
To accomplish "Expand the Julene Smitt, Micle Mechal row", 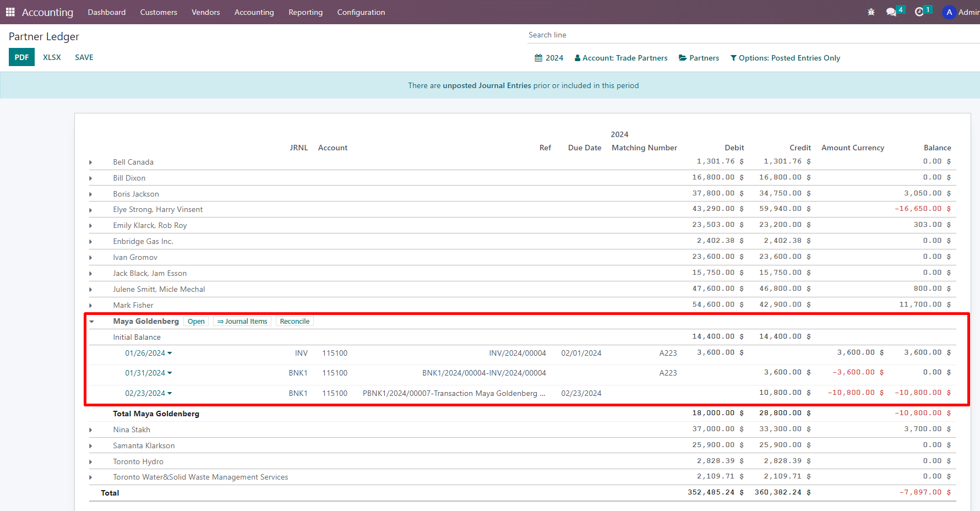I will coord(90,290).
